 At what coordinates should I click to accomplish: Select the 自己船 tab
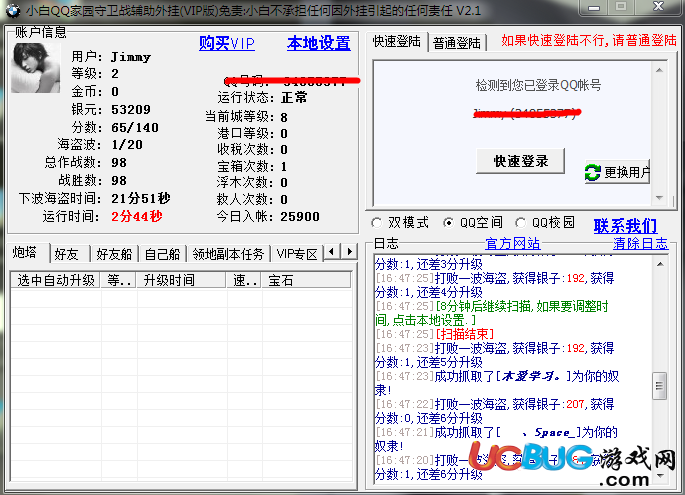[162, 254]
